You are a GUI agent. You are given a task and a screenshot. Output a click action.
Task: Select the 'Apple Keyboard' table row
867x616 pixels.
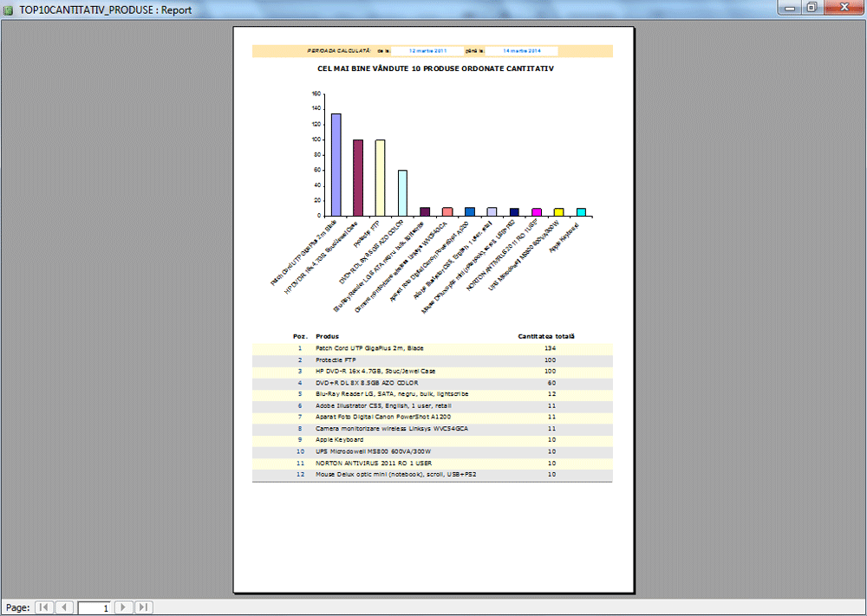(x=433, y=440)
